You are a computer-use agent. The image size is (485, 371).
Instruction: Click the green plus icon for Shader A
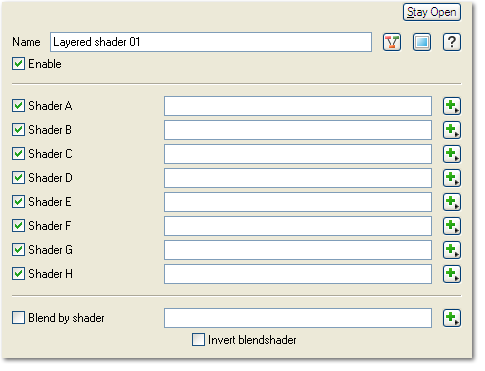[452, 106]
